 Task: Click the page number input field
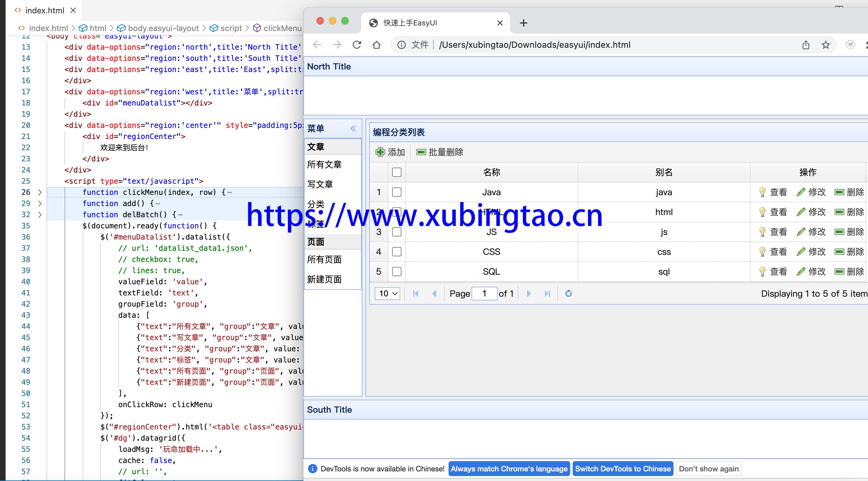point(484,294)
